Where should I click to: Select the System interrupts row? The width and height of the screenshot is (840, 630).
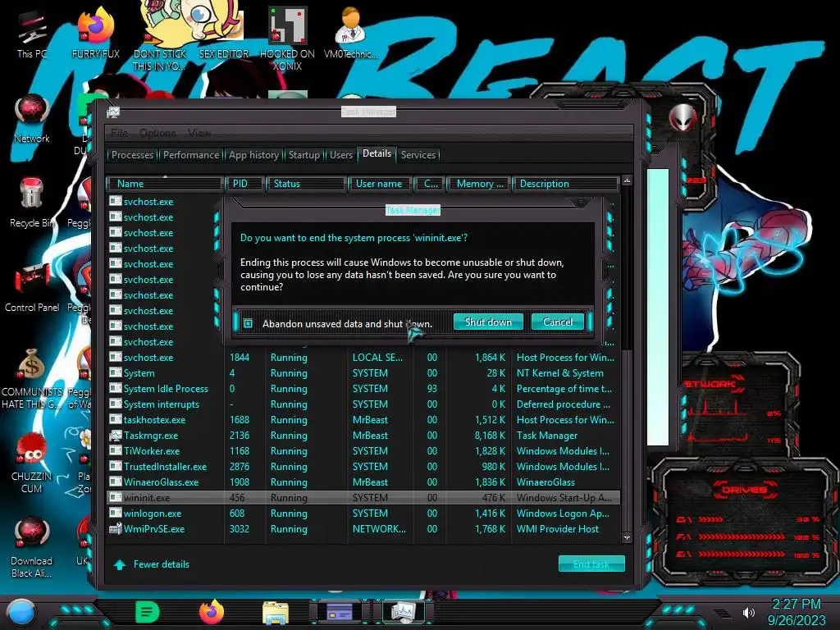363,404
